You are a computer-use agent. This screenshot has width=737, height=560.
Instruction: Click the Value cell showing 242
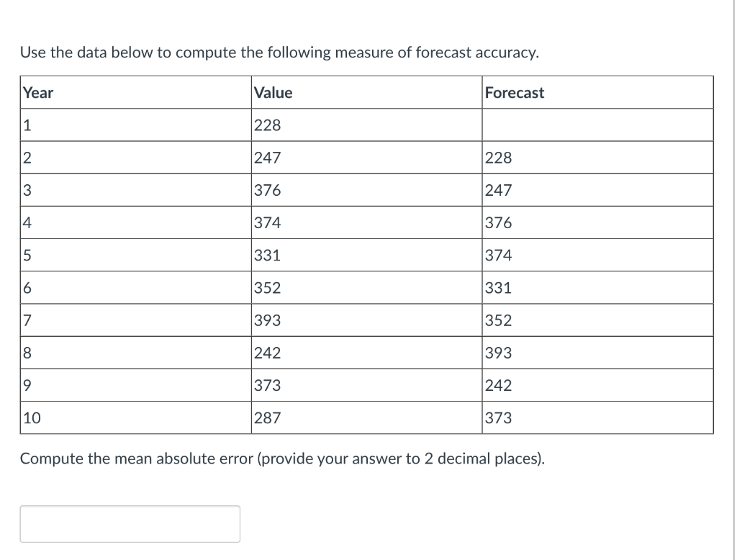click(x=266, y=352)
